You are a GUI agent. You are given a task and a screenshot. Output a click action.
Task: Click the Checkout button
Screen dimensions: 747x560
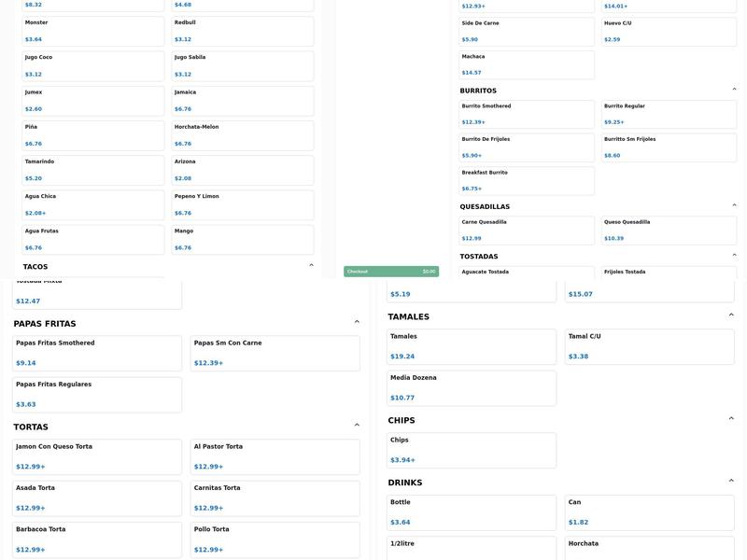click(x=390, y=272)
